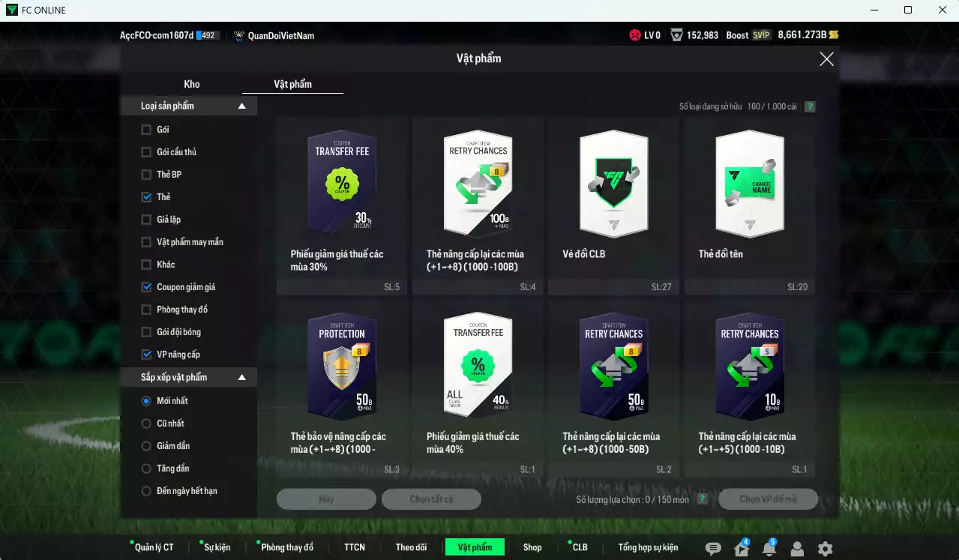Click the Số lượng lựa chọn count text

(632, 499)
